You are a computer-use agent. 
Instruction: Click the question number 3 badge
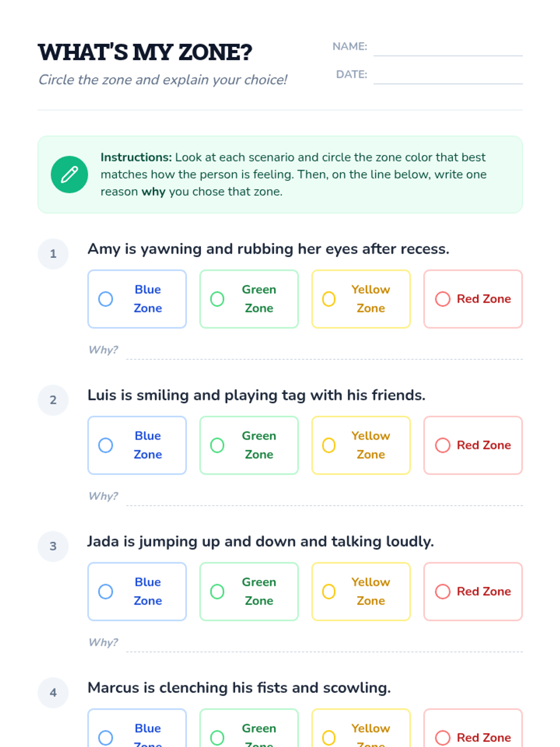(x=53, y=546)
